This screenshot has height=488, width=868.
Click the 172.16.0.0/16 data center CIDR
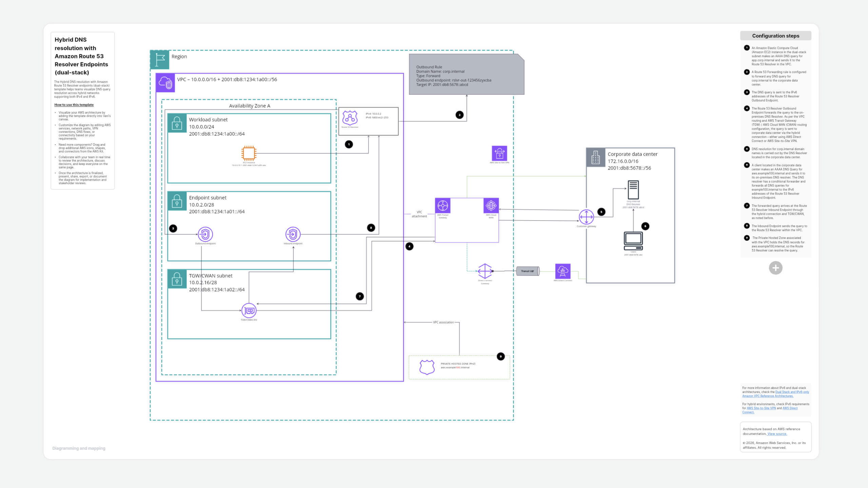click(x=623, y=161)
